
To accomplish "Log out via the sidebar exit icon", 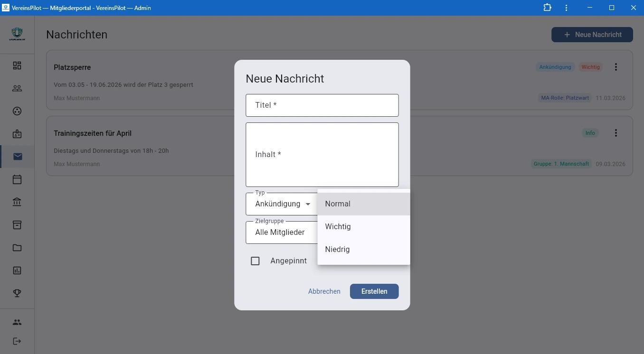I will [17, 341].
